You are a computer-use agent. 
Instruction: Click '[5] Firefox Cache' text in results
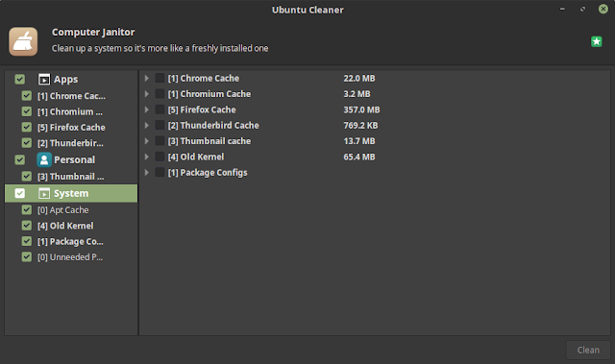[x=202, y=109]
